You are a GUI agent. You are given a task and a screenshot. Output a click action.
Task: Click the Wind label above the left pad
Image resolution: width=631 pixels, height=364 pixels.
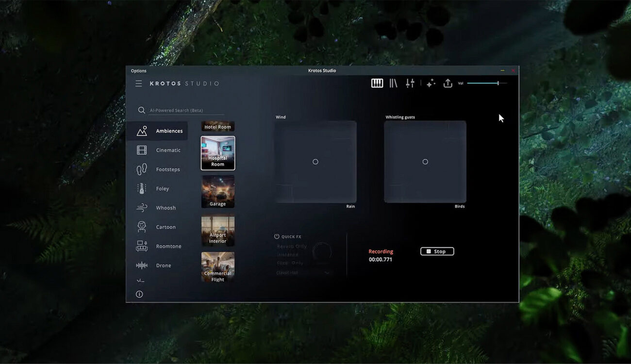281,117
